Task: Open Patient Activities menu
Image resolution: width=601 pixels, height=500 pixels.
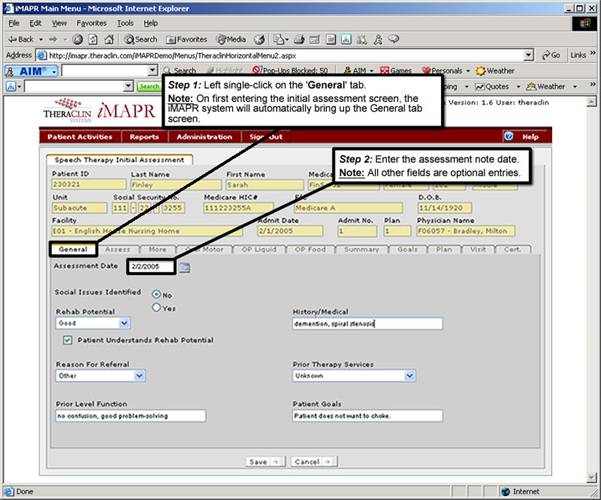Action: [x=80, y=137]
